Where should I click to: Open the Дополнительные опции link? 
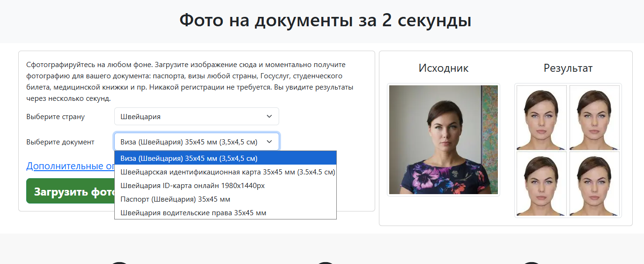pos(70,166)
